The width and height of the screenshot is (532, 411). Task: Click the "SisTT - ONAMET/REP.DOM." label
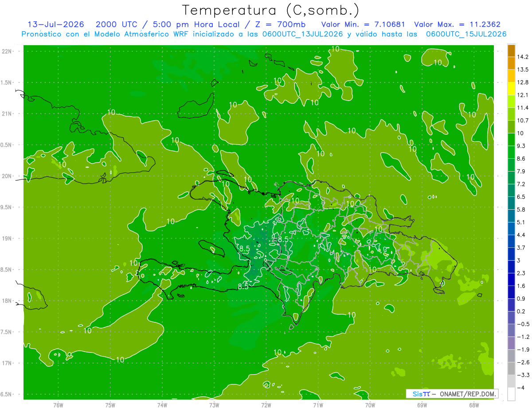(452, 394)
